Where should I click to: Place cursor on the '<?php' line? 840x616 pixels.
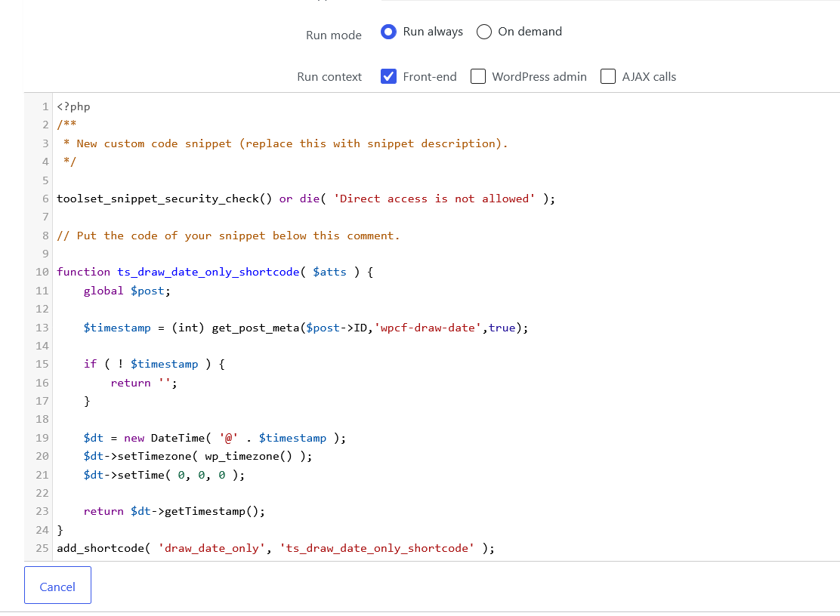click(73, 106)
